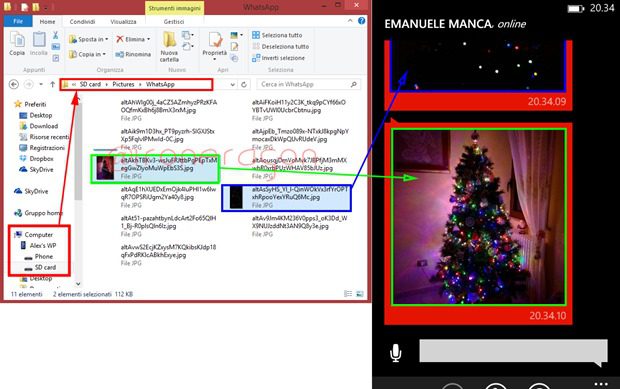The width and height of the screenshot is (620, 389).
Task: Open address bar history dropdown
Action: (232, 84)
